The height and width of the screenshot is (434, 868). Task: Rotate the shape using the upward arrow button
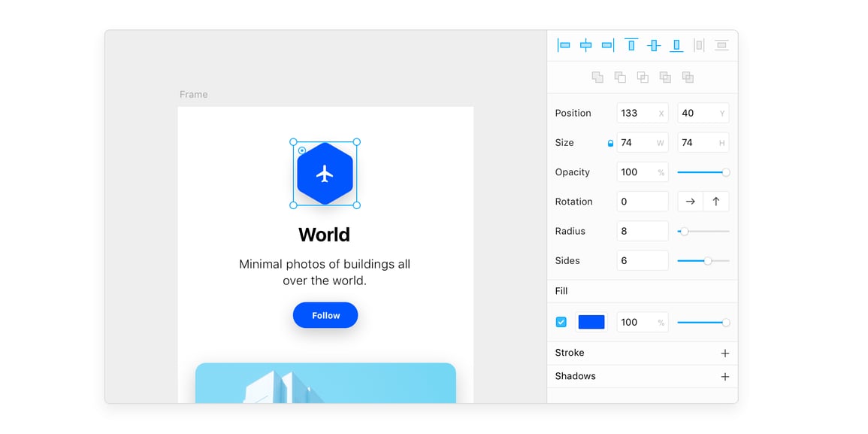715,201
